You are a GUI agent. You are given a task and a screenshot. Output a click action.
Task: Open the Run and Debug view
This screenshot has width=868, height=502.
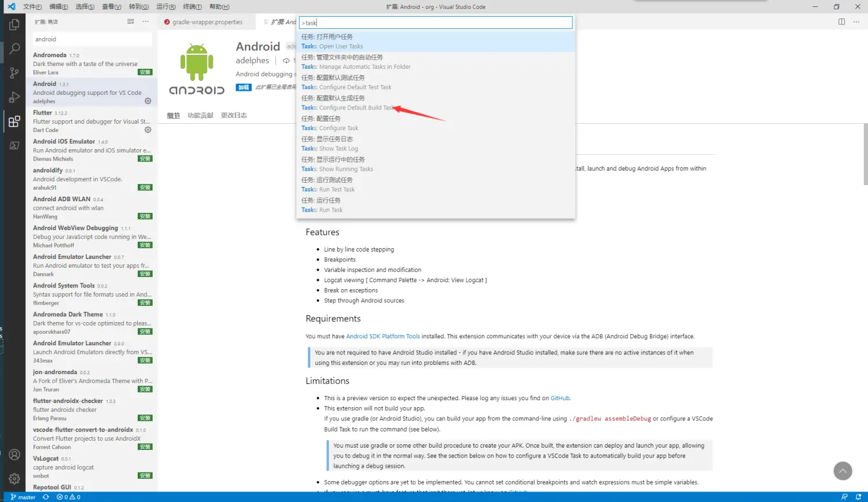click(14, 97)
